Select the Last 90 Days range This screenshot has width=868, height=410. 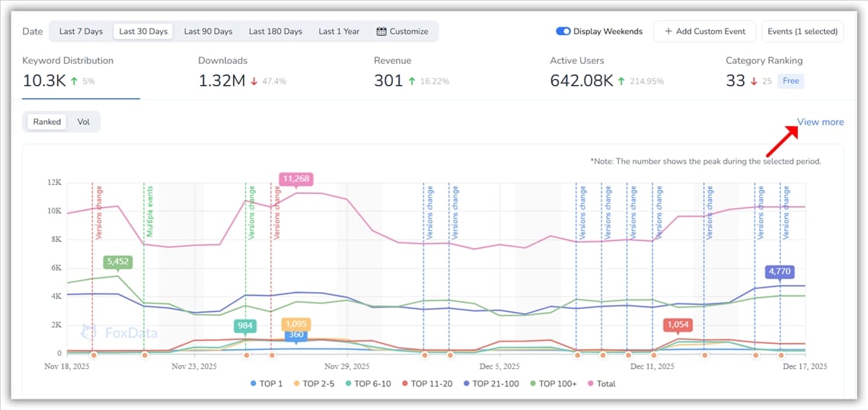tap(208, 31)
